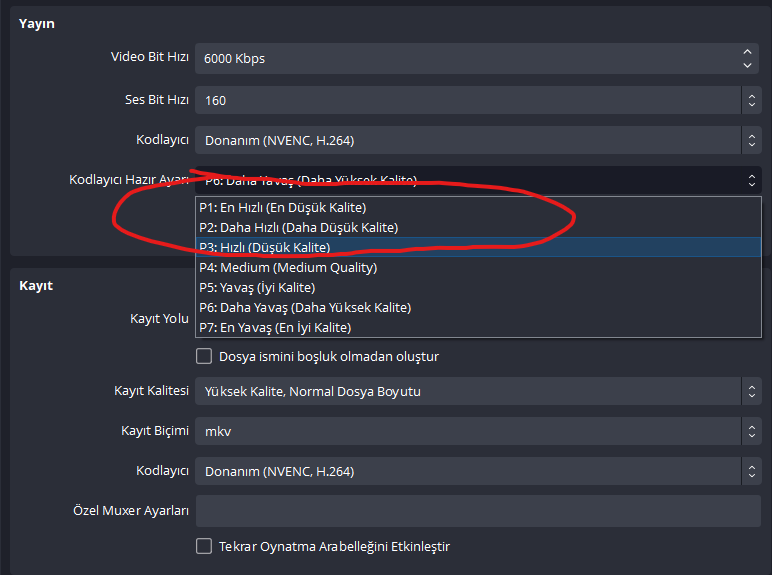Click the Özel Muxer Ayarları text field
Viewport: 772px width, 575px height.
tap(478, 511)
